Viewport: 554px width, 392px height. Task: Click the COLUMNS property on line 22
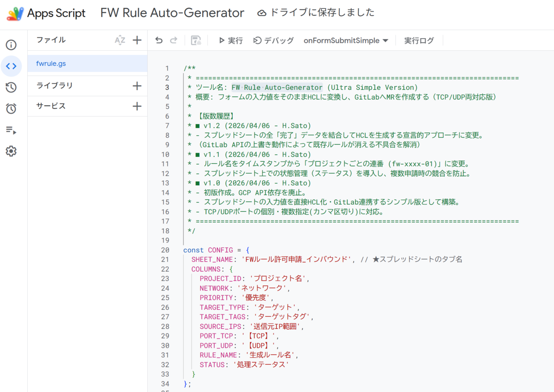point(212,269)
